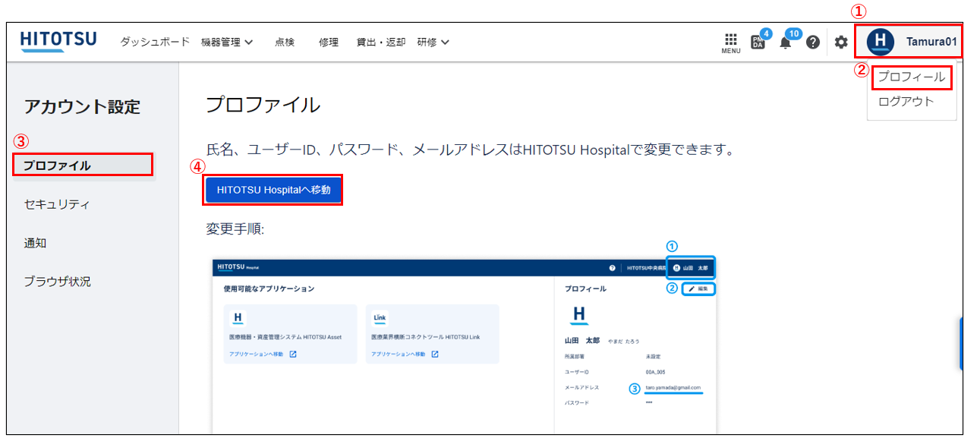980x438 pixels.
Task: Go to ダッシュボード
Action: [155, 42]
